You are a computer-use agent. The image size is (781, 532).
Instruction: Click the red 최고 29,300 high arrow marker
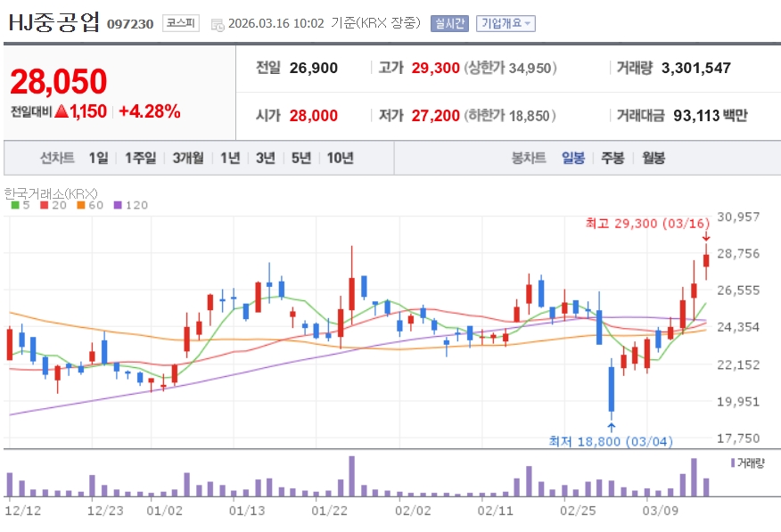pos(706,236)
